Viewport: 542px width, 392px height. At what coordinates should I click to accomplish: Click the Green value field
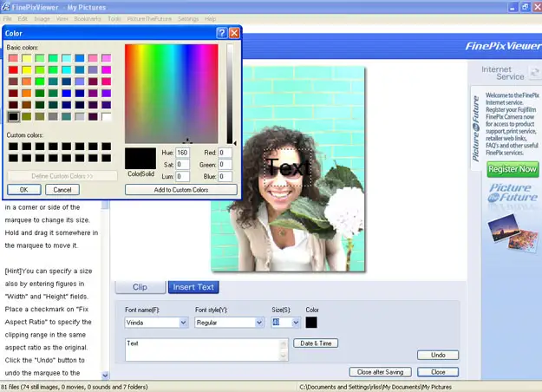[x=225, y=165]
